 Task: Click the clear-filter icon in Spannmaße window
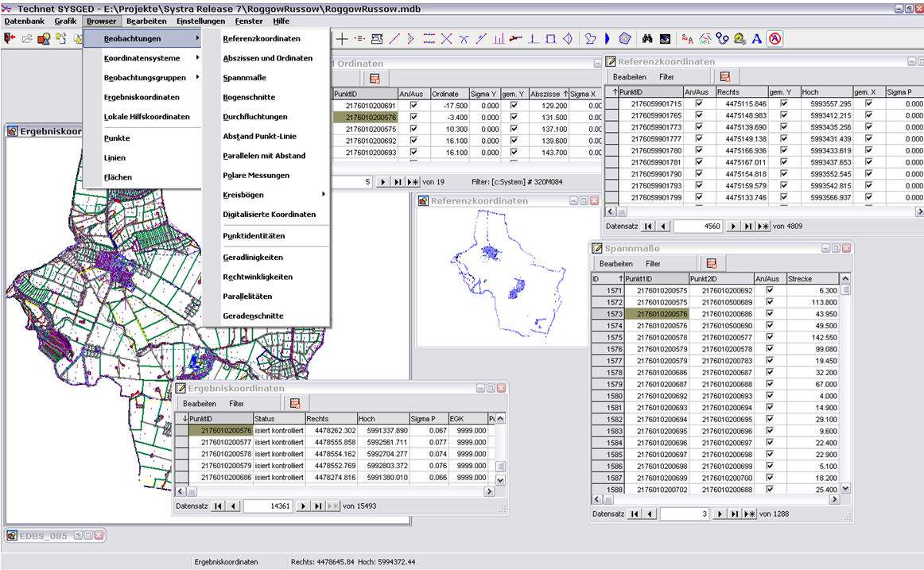pyautogui.click(x=711, y=263)
